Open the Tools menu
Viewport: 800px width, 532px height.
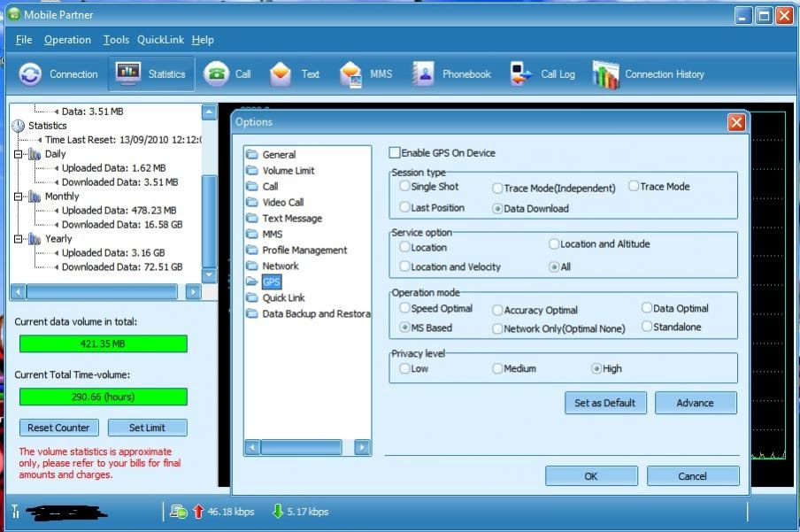(x=115, y=40)
